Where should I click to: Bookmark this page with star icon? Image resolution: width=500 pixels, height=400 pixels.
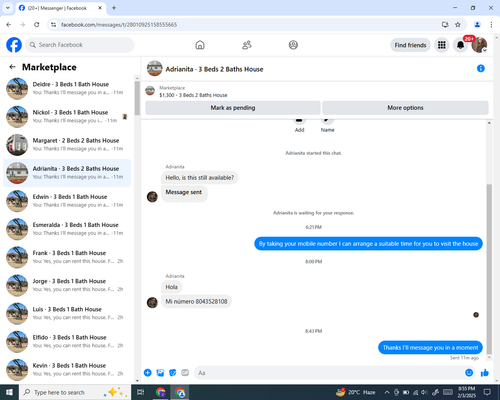tap(458, 25)
